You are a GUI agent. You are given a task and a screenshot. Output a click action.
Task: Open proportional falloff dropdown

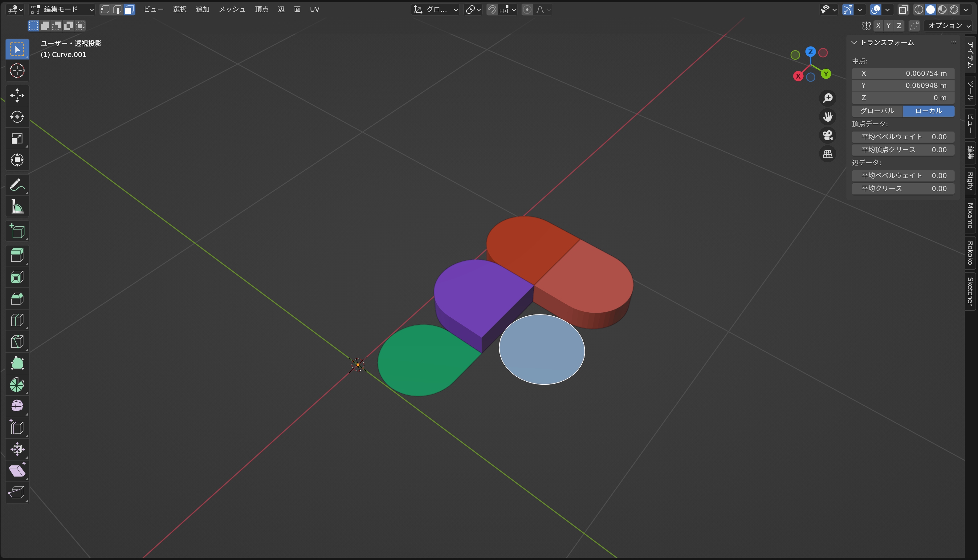543,9
